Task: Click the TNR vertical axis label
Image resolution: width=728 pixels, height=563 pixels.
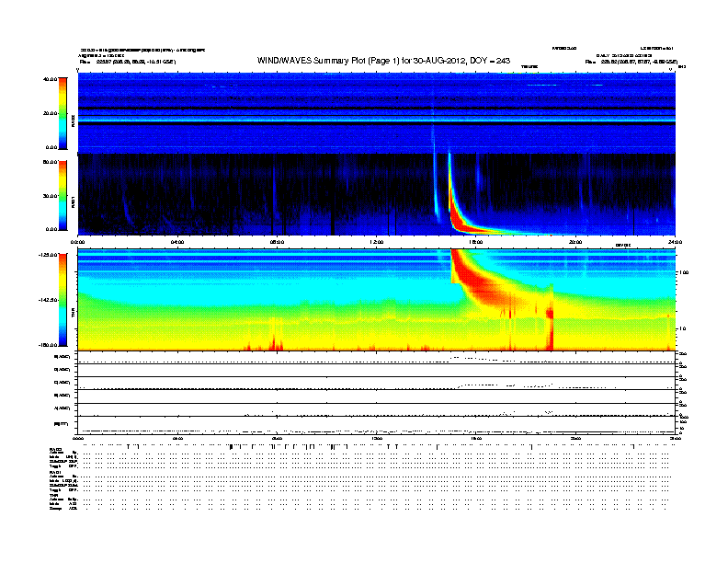Action: (x=73, y=315)
